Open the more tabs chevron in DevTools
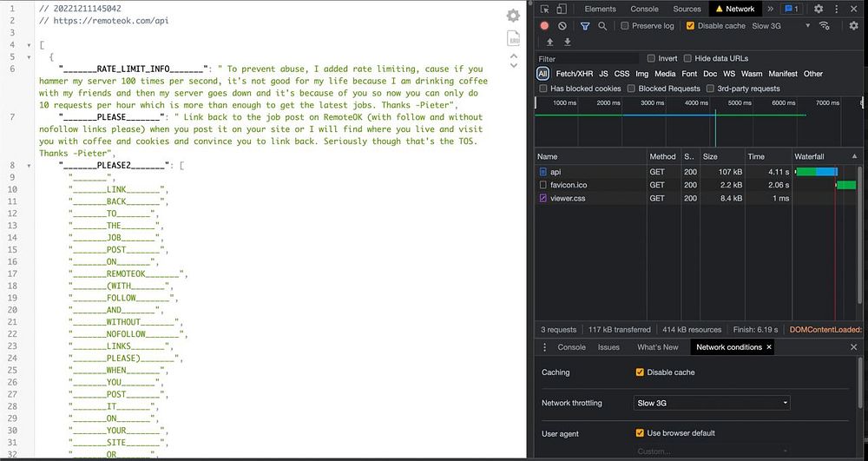 click(x=770, y=9)
